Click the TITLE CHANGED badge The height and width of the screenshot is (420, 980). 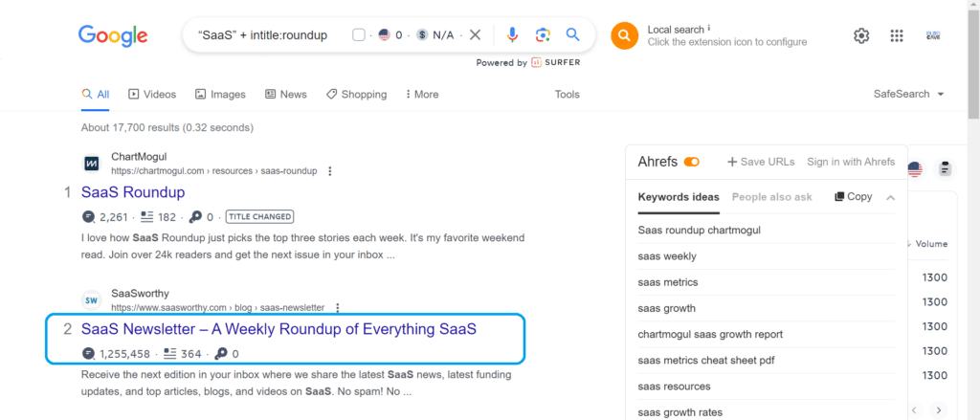(x=259, y=217)
